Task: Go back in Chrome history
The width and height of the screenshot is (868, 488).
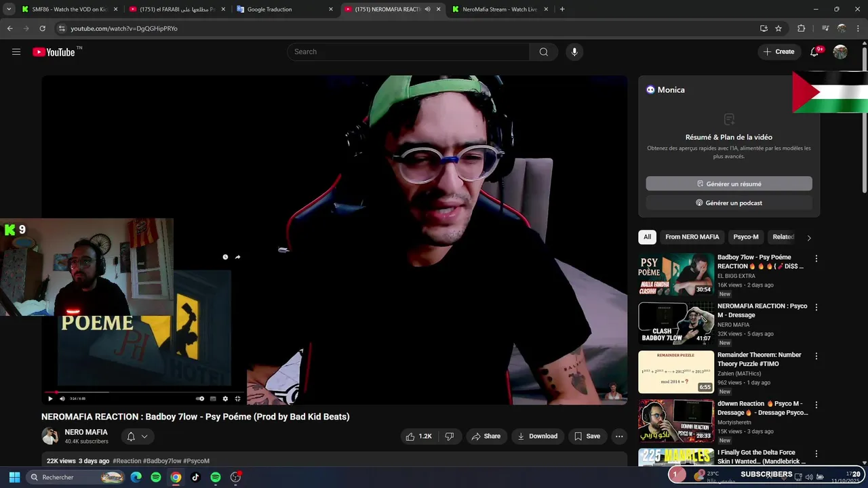Action: [x=9, y=28]
